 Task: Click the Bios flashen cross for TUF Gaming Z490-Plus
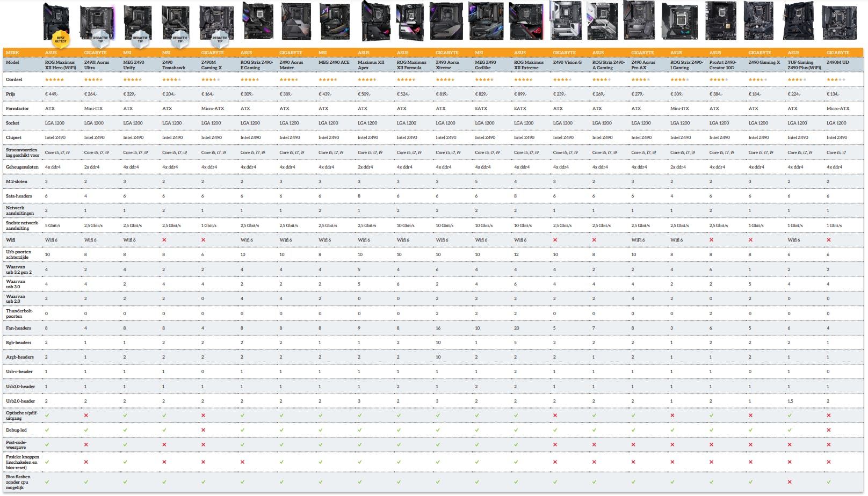coord(790,482)
